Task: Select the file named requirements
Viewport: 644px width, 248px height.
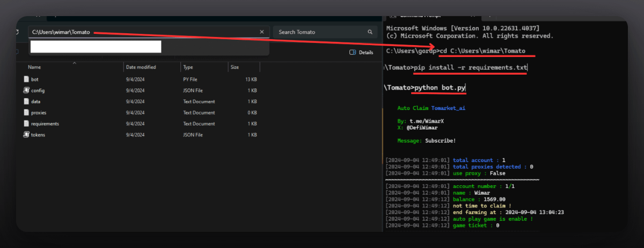Action: tap(45, 124)
